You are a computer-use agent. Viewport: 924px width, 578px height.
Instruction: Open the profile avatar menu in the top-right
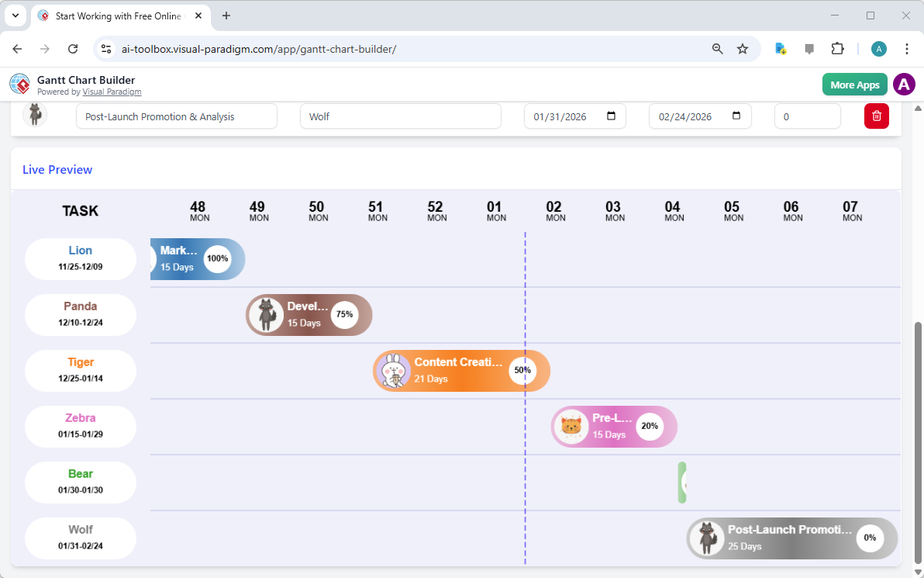point(904,84)
